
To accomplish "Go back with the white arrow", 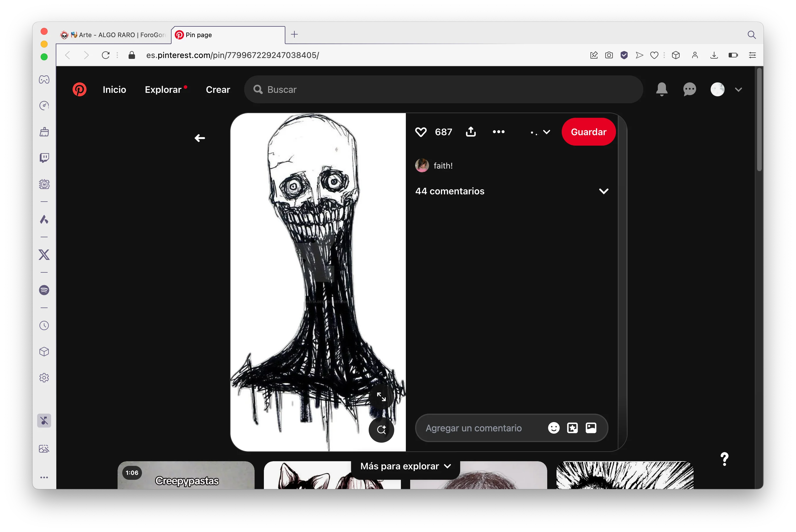I will (200, 138).
